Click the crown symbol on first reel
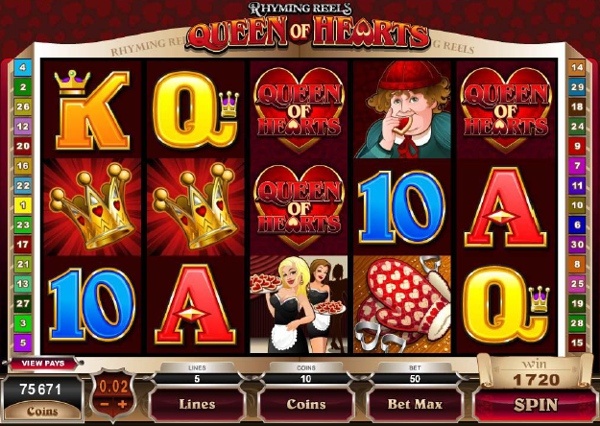 [92, 207]
